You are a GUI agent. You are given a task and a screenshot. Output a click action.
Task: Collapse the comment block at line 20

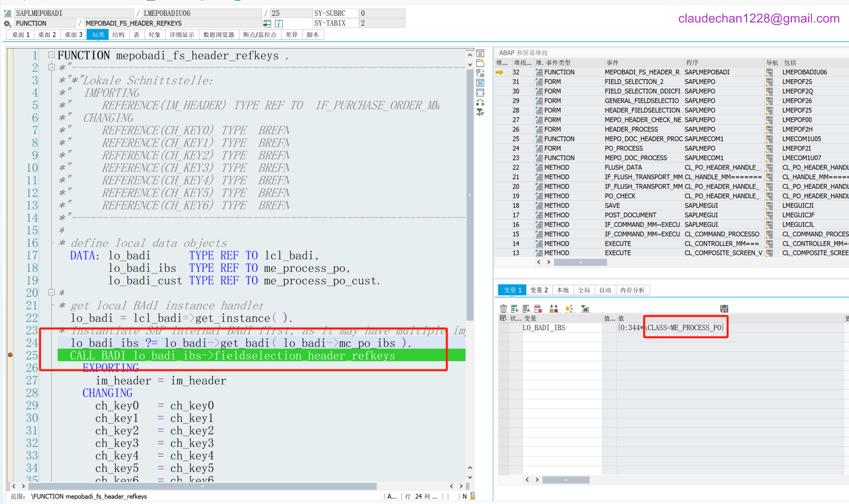tap(51, 292)
